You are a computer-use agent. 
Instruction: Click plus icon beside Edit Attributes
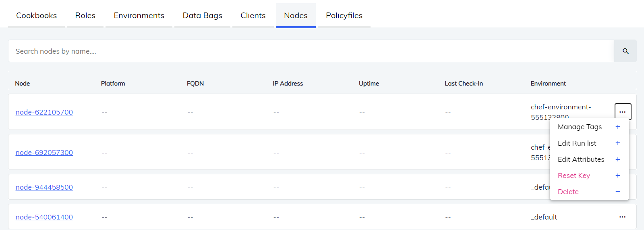[617, 159]
